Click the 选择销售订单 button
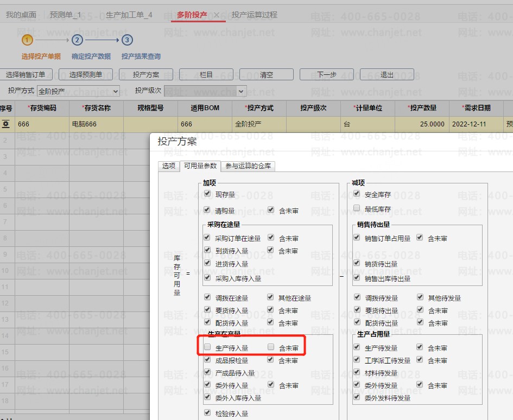The height and width of the screenshot is (420, 513). (x=26, y=75)
